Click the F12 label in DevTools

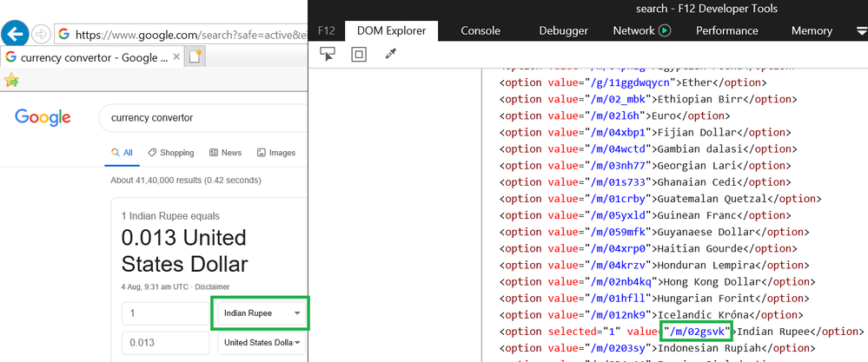point(326,31)
